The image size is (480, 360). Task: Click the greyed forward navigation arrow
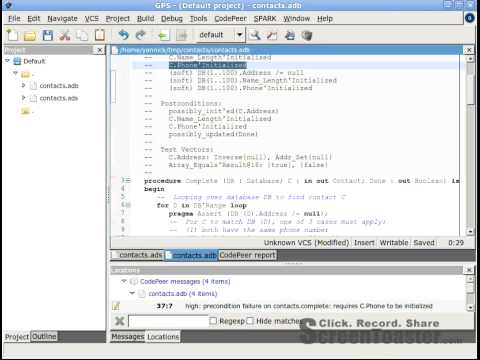(x=182, y=35)
